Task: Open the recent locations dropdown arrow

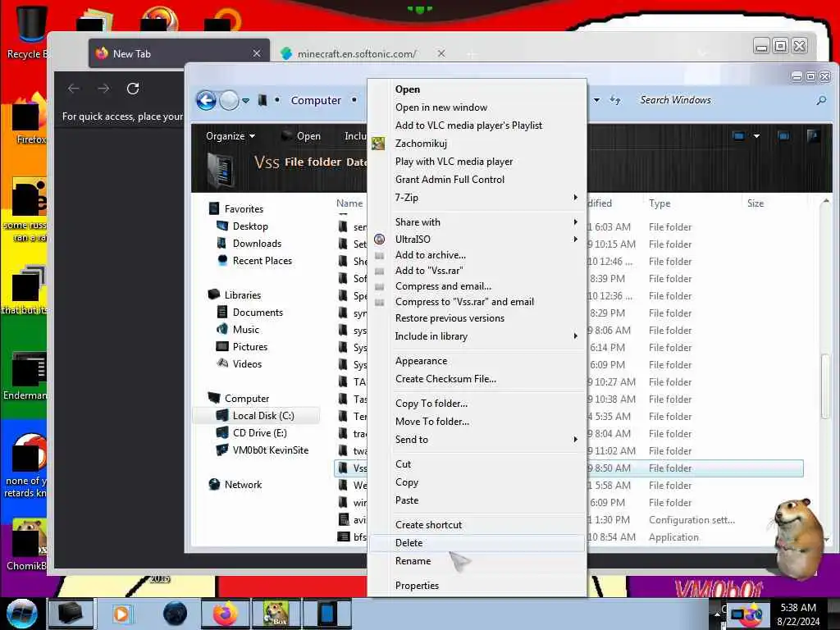Action: click(245, 101)
